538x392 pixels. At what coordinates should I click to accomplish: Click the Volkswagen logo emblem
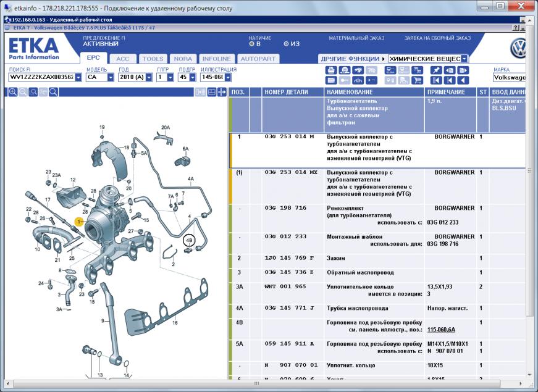click(x=518, y=48)
